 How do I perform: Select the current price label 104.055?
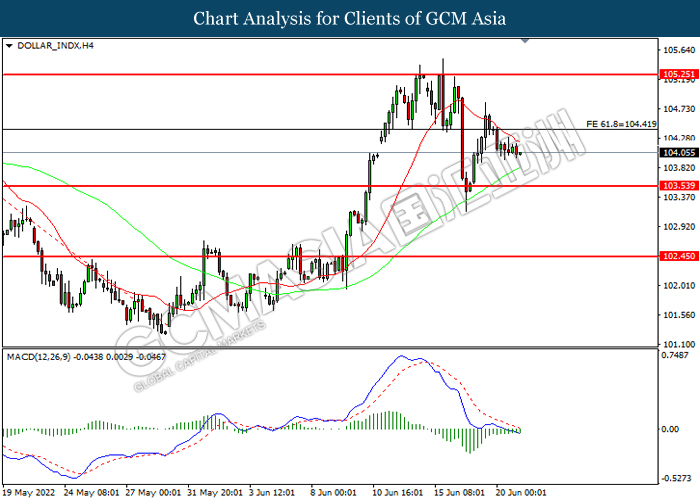[679, 153]
